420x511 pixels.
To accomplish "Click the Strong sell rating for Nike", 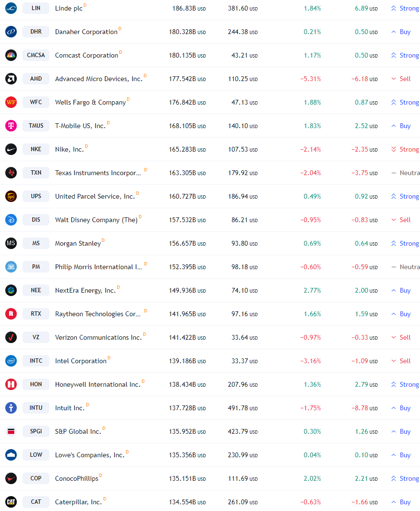I will point(405,149).
